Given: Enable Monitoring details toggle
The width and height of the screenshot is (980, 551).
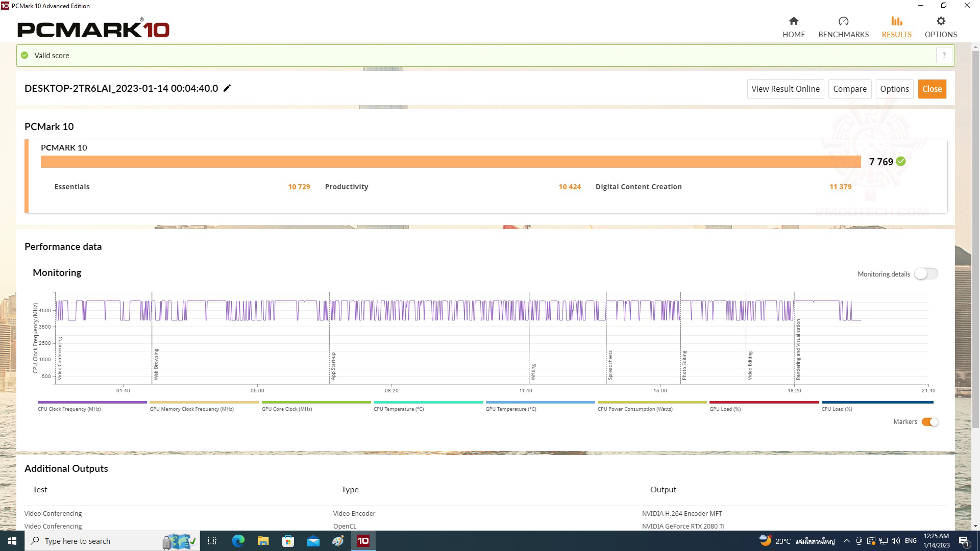Looking at the screenshot, I should point(926,274).
